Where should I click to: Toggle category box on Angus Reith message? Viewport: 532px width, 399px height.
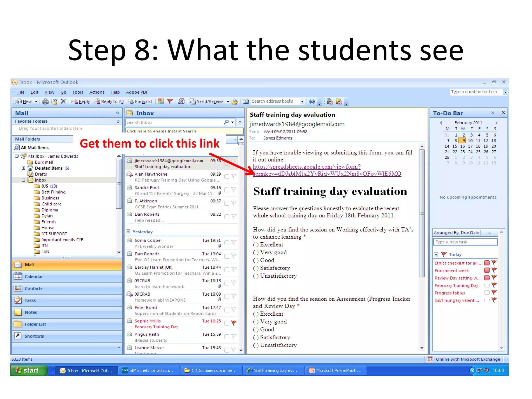pos(227,337)
